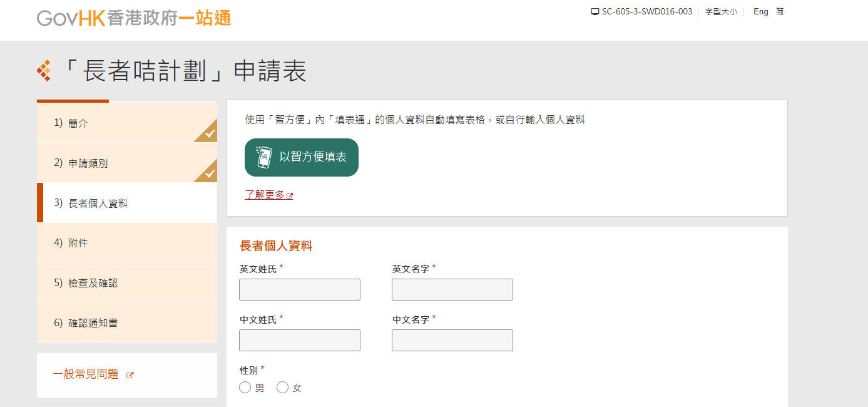Click the smartphone icon on iAM Smart button

coord(264,157)
